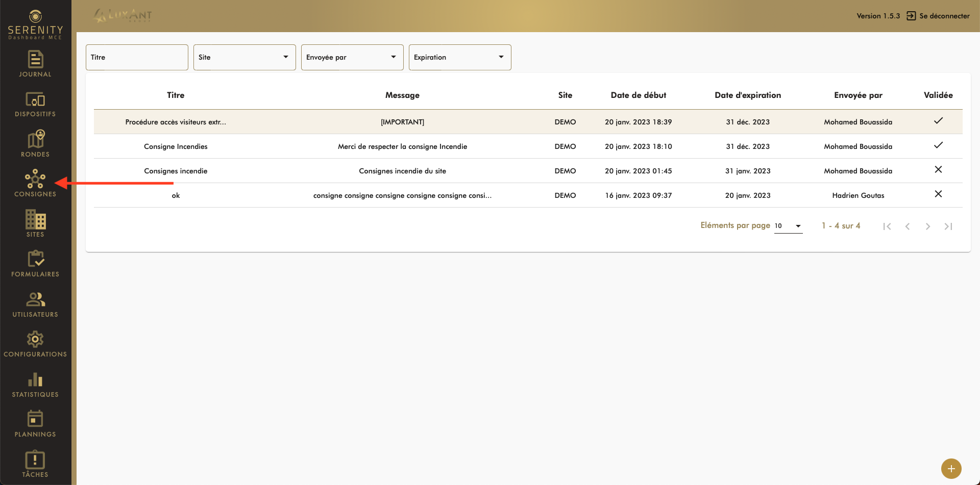Screen dimensions: 980x485
Task: View Statistiques bar chart icon
Action: (35, 379)
